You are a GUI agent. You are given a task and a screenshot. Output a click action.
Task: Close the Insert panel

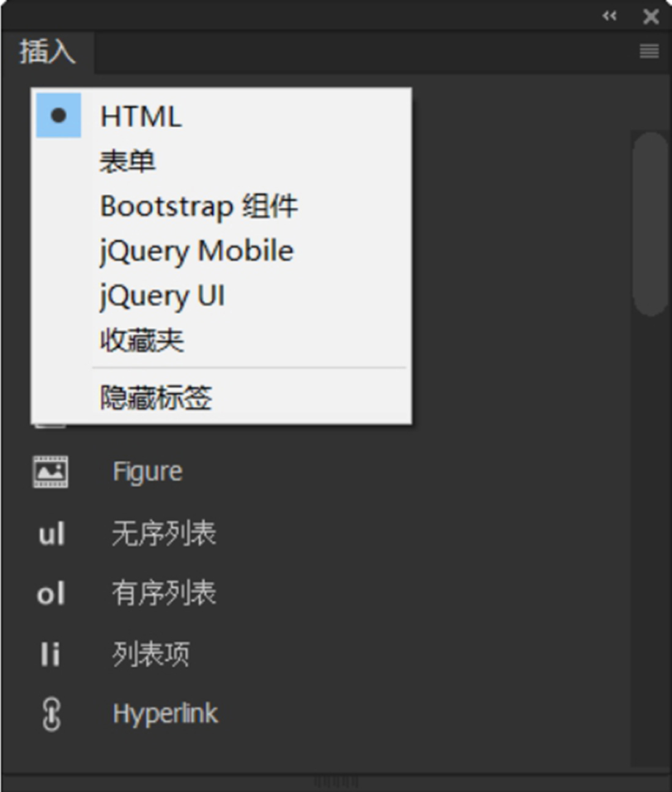[x=651, y=16]
